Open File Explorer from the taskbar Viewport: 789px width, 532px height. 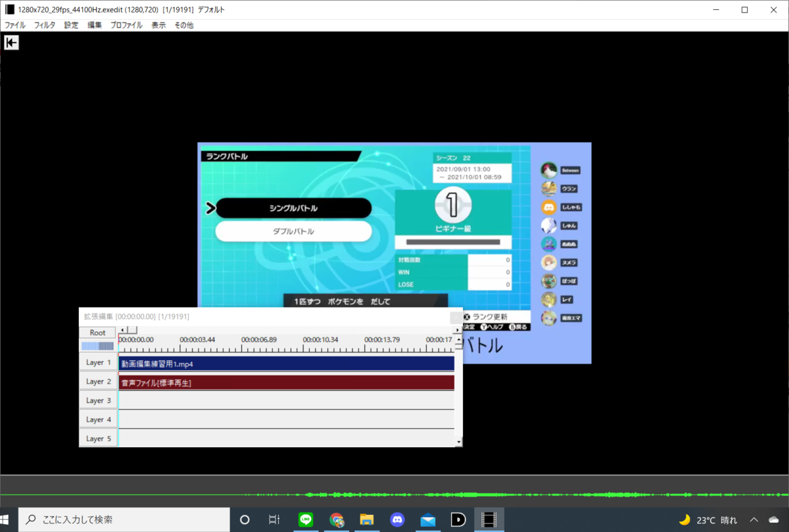367,520
